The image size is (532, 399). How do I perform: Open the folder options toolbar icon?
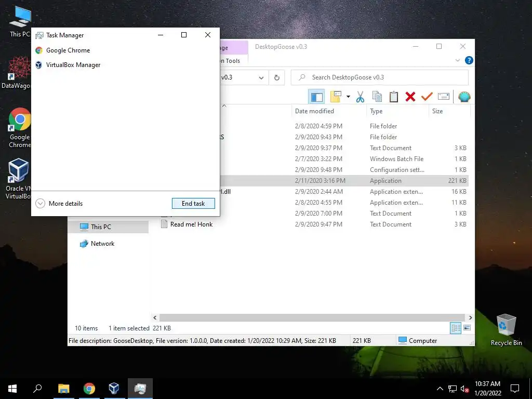tap(336, 97)
